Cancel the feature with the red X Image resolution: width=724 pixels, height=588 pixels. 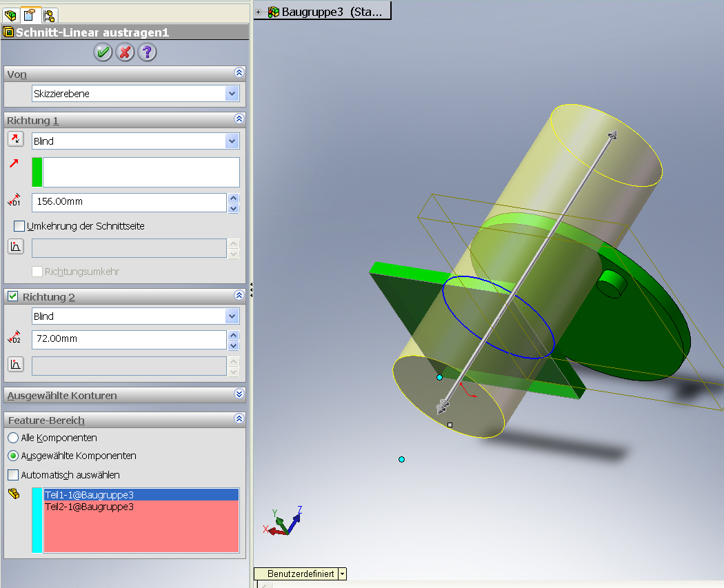[x=125, y=52]
